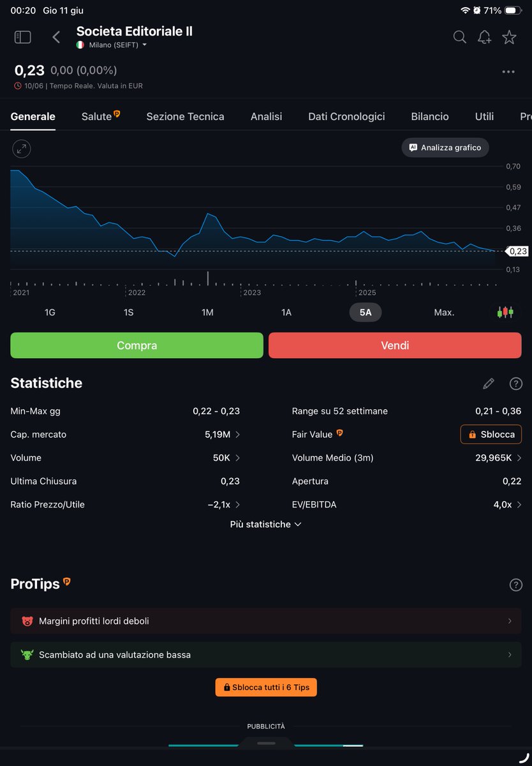Open the Sezione Tecnica tab
532x766 pixels.
coord(185,117)
